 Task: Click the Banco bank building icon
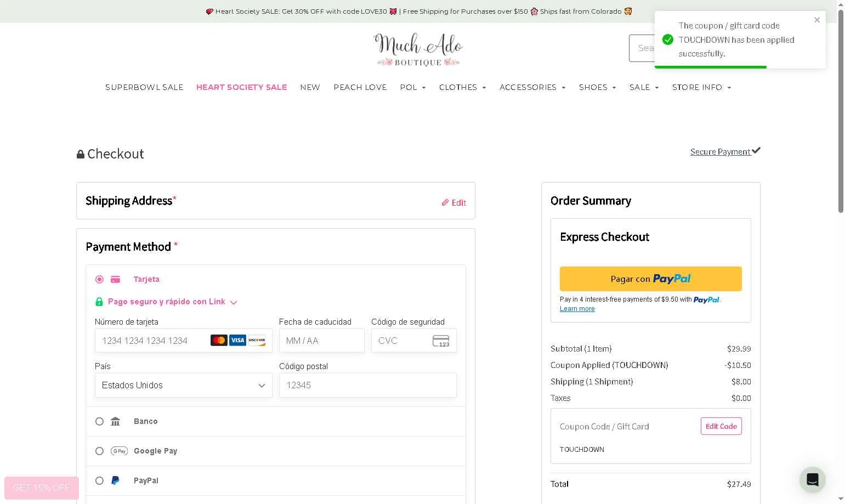point(115,421)
